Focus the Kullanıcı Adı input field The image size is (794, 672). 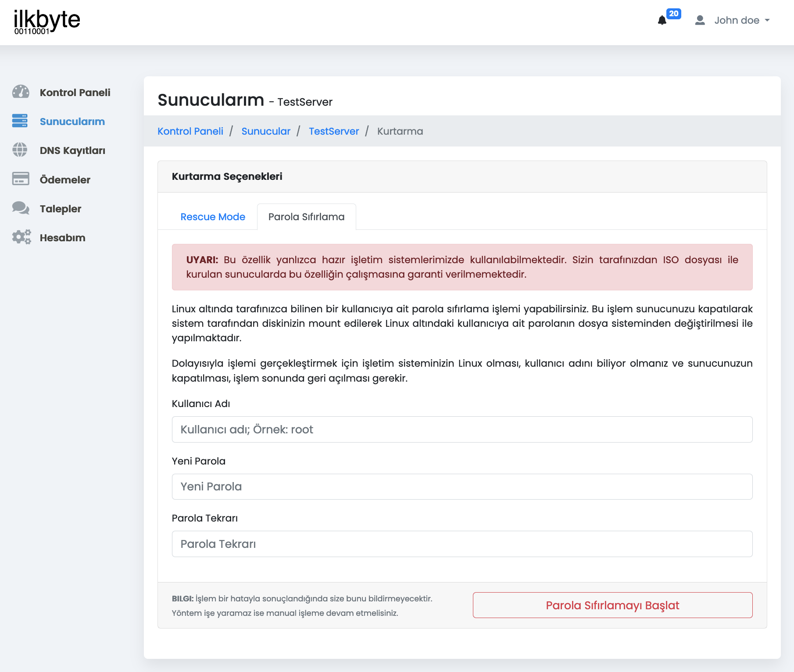tap(462, 429)
